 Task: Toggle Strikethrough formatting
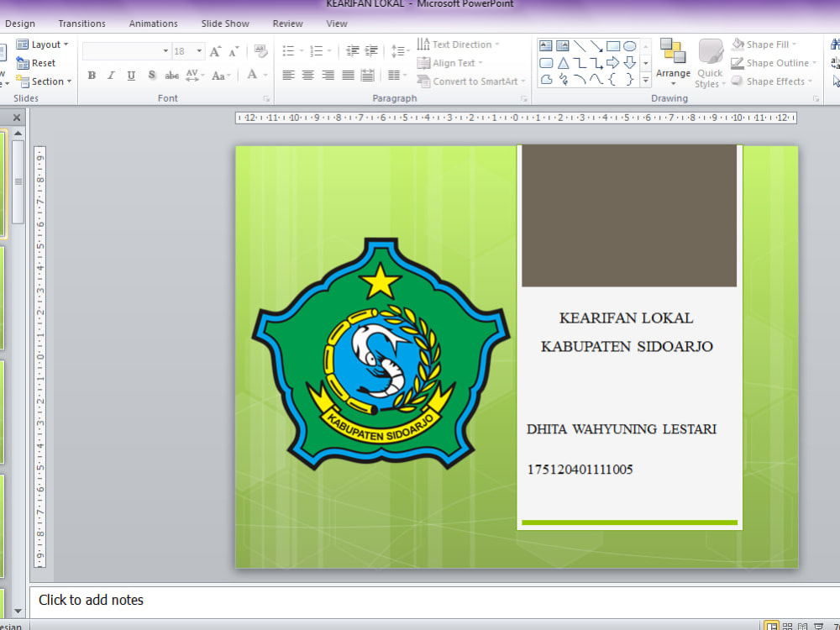[171, 76]
